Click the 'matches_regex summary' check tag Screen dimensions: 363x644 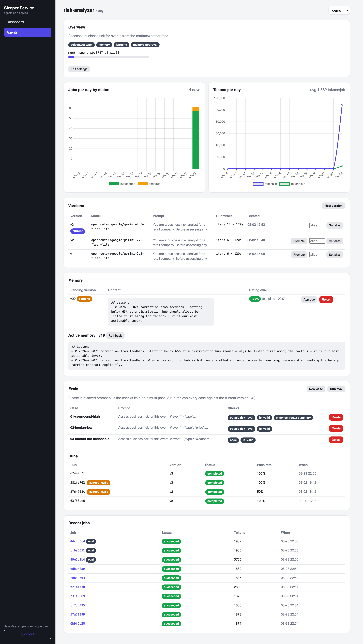tap(293, 418)
